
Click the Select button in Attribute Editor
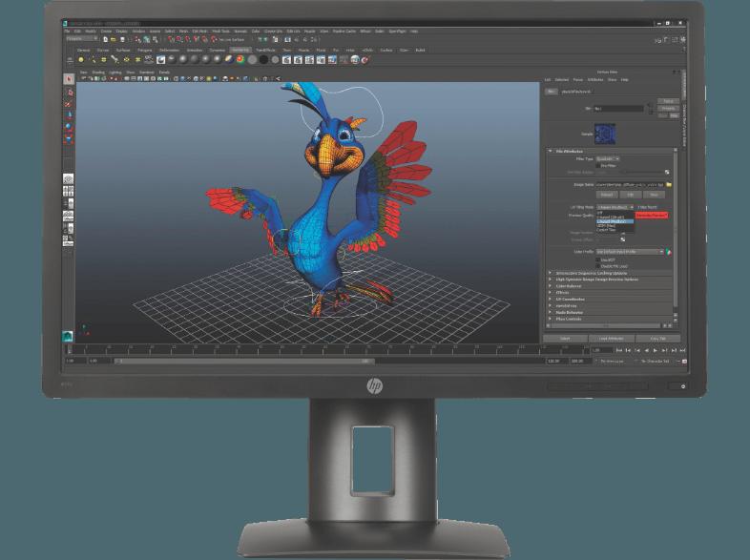tap(566, 338)
